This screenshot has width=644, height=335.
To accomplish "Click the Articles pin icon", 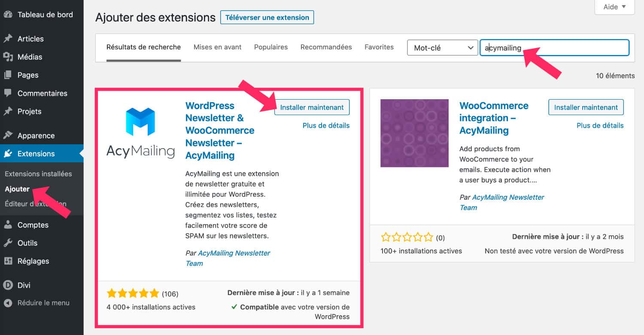I will point(8,39).
